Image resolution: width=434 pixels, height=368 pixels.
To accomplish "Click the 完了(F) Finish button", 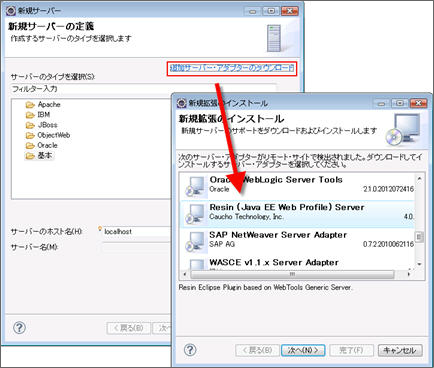I will tap(351, 350).
